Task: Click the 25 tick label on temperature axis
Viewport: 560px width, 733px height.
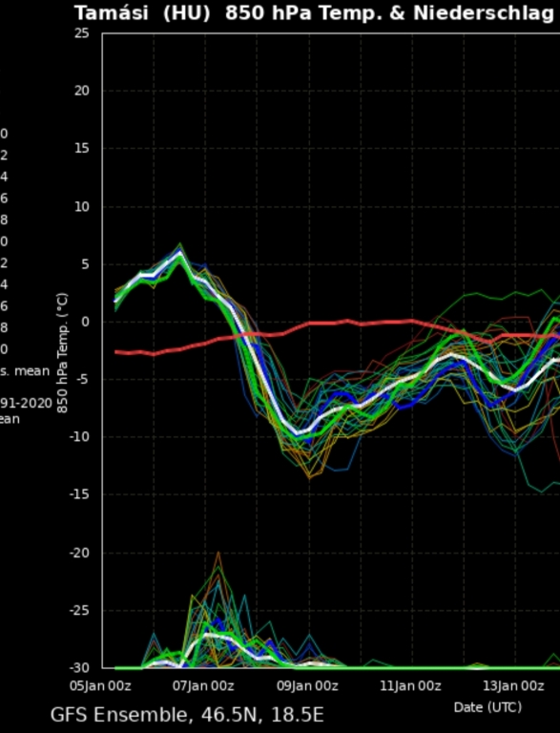Action: click(x=82, y=33)
